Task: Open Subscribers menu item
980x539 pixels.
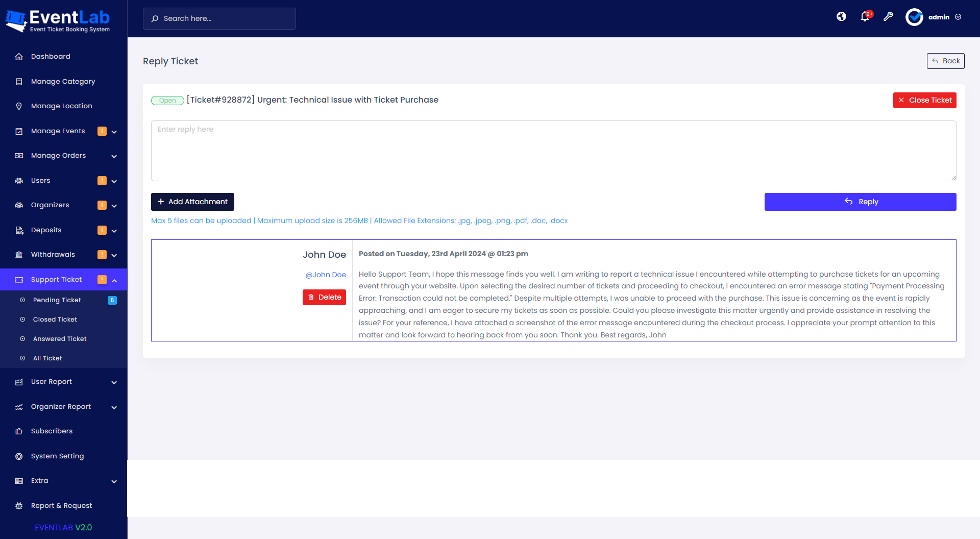Action: tap(63, 431)
